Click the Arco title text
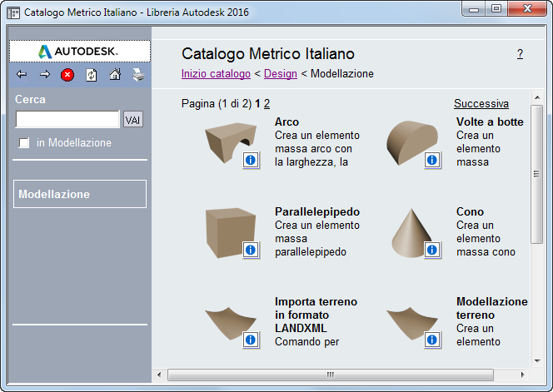 (x=286, y=122)
